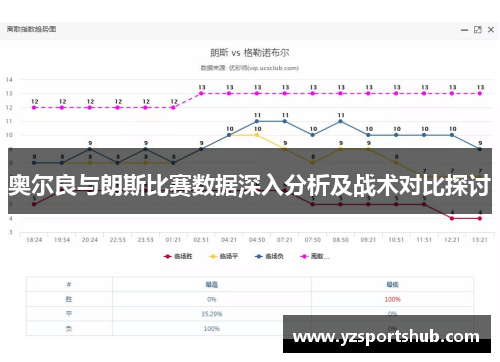Select the 负 row label
Screen dimensions: 500x362
[69, 329]
